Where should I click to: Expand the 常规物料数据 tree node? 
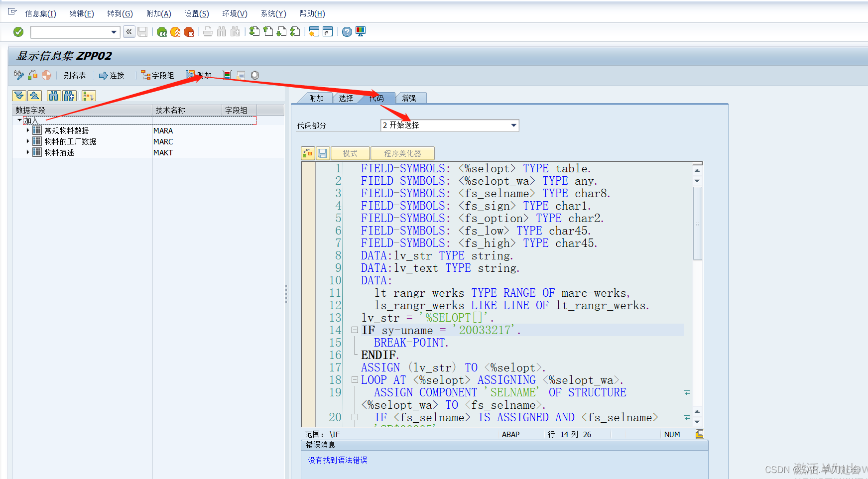27,130
